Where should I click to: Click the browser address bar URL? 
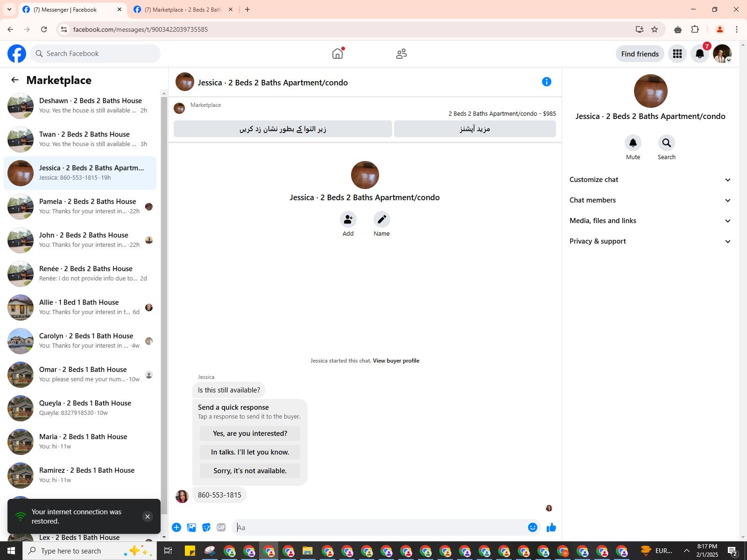point(140,29)
